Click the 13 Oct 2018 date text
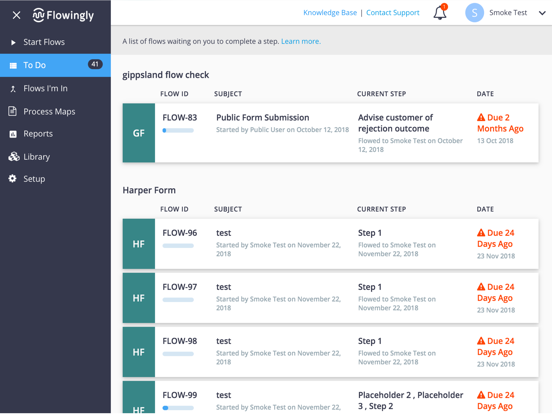 (x=495, y=141)
